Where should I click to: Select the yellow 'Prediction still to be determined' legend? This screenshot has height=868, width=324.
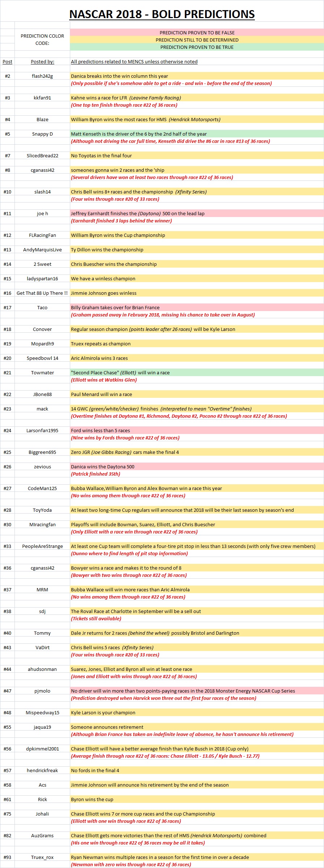point(197,40)
